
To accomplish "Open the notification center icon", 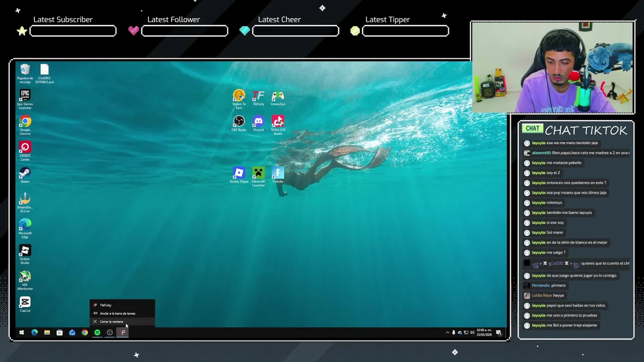I will pyautogui.click(x=499, y=332).
